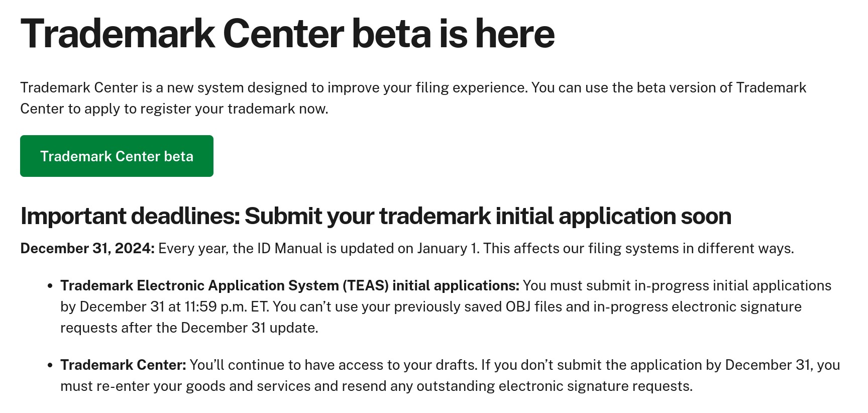Click the "Important deadlines" subheading
Viewport: 868px width, 413px height.
(x=376, y=216)
